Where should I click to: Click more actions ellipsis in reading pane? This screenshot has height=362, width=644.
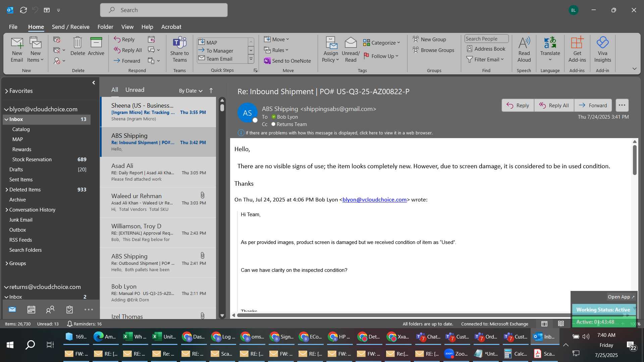(x=622, y=105)
